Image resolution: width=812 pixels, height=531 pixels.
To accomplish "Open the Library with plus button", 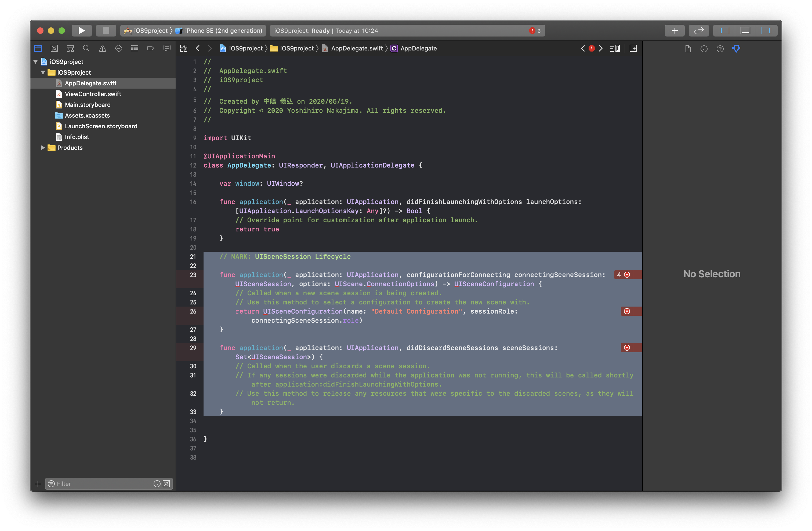I will [674, 31].
